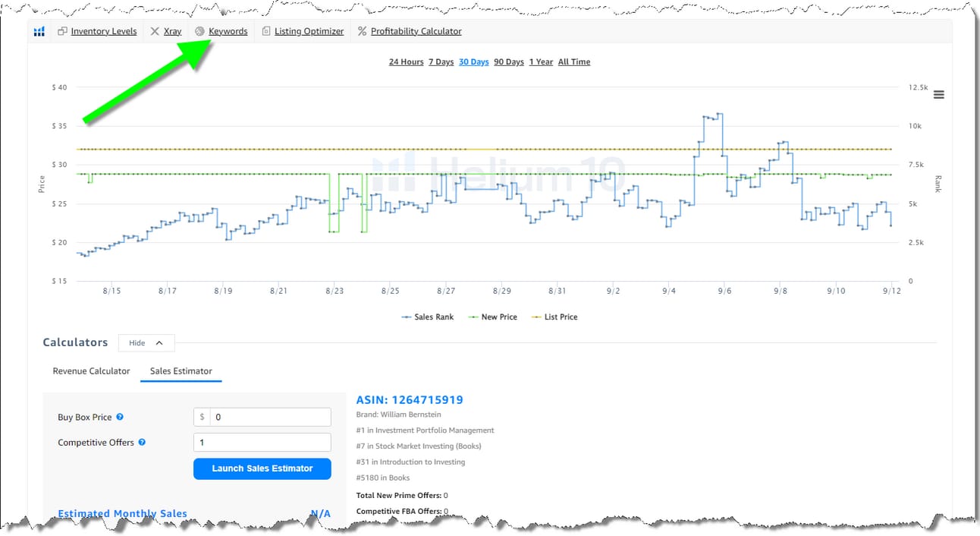Set chart range to 7 Days

(x=441, y=61)
